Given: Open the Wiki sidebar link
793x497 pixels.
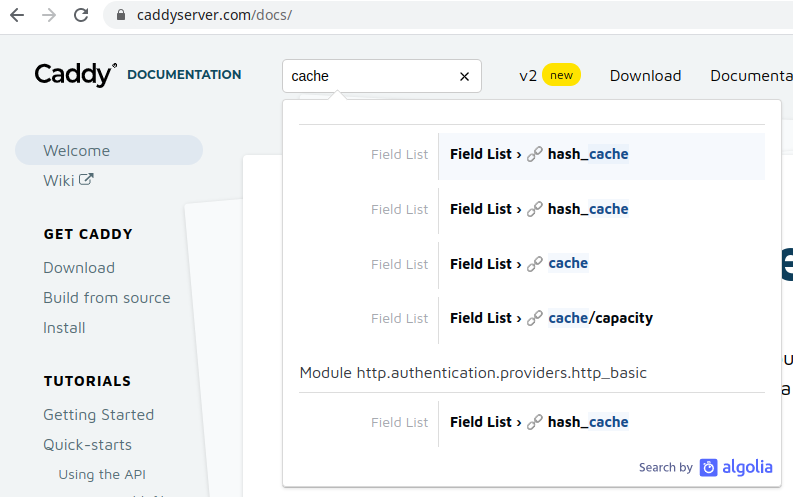Looking at the screenshot, I should [59, 180].
